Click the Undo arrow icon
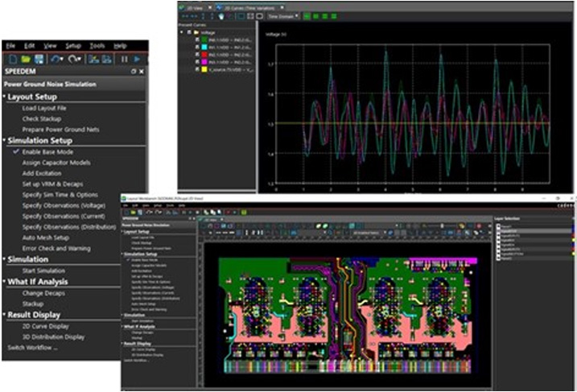The width and height of the screenshot is (577, 392). point(56,60)
